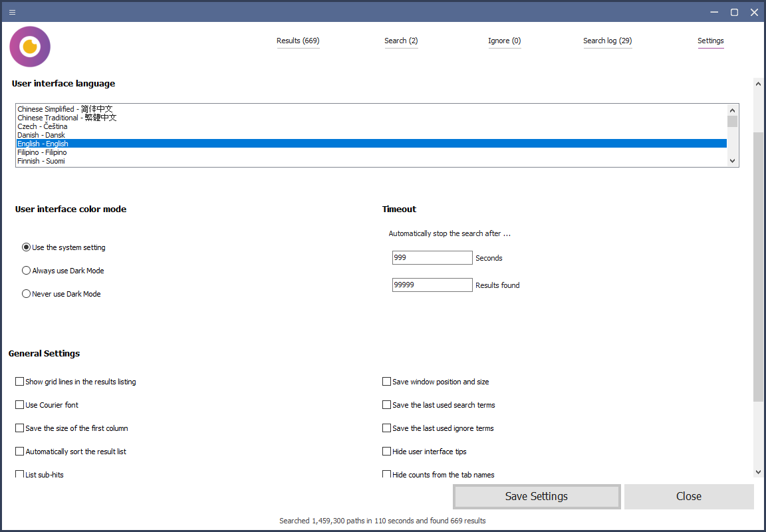Maximize the application window
766x532 pixels.
coord(734,12)
